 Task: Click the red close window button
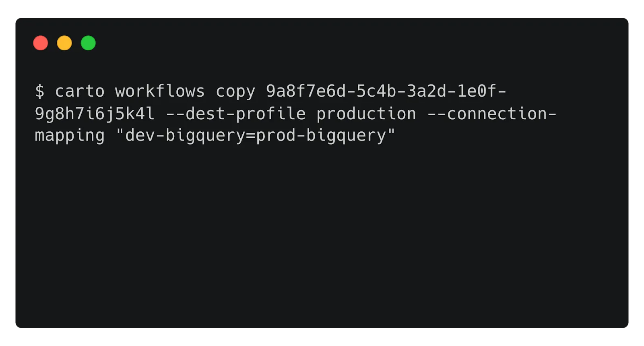pyautogui.click(x=41, y=43)
